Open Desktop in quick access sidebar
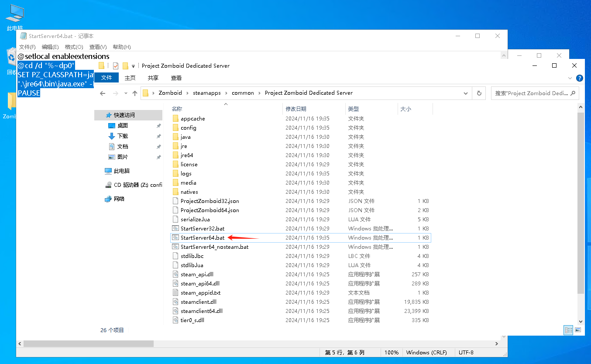The image size is (591, 364). tap(122, 126)
